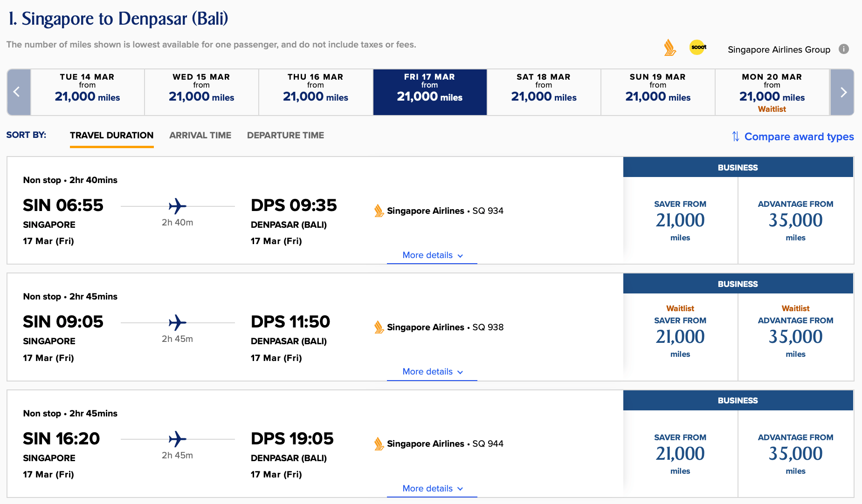Expand More details for the SQ 934 flight
The width and height of the screenshot is (862, 504).
(x=431, y=255)
